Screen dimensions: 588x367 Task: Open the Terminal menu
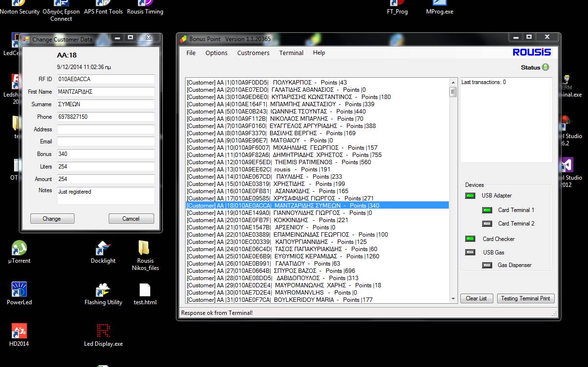[x=291, y=53]
